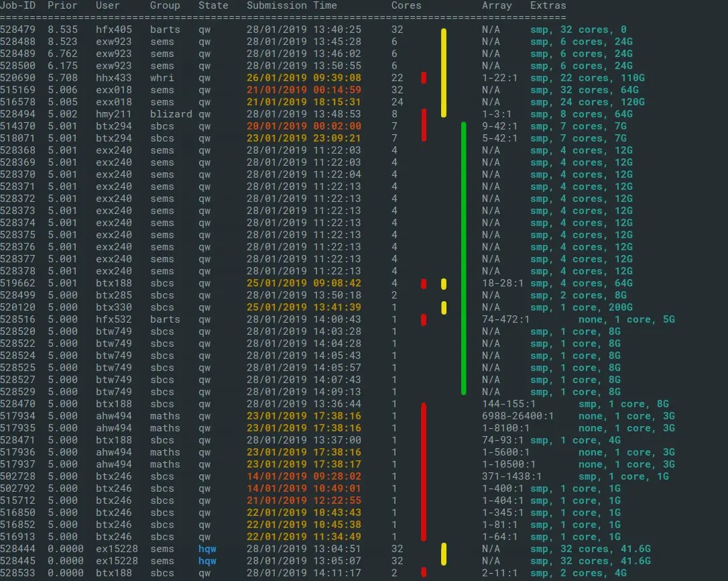Click the blizard group entry
Viewport: 728px width, 581px height.
pyautogui.click(x=171, y=114)
